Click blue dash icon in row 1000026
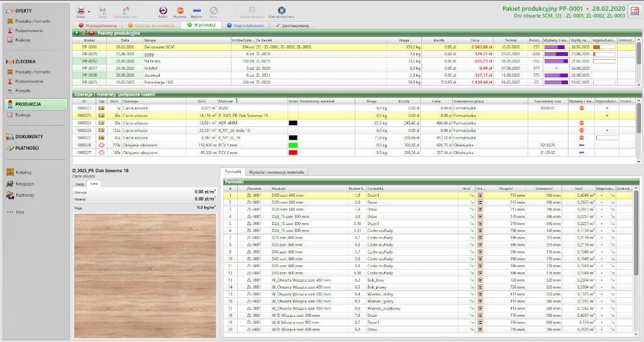The width and height of the screenshot is (644, 342). click(581, 145)
